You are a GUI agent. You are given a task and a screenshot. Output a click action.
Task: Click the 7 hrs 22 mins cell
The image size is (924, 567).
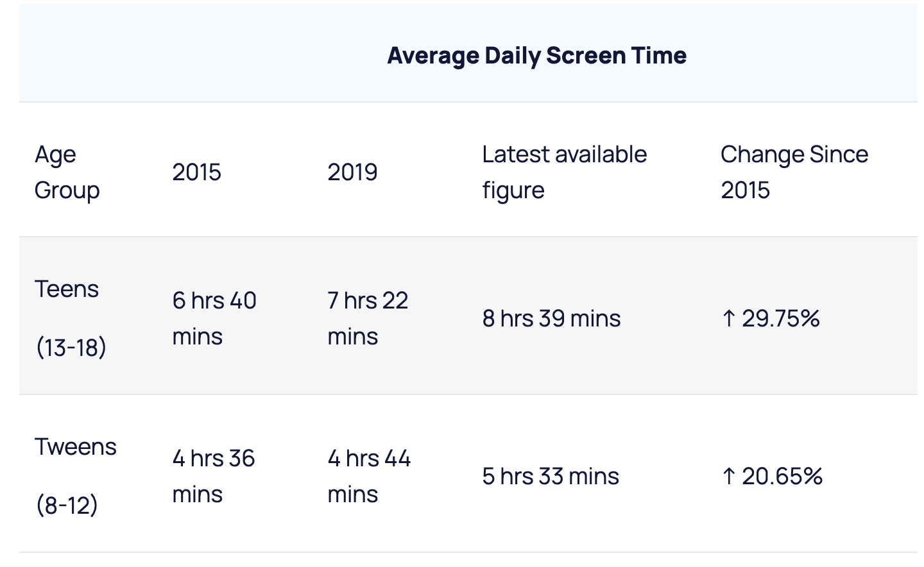368,318
